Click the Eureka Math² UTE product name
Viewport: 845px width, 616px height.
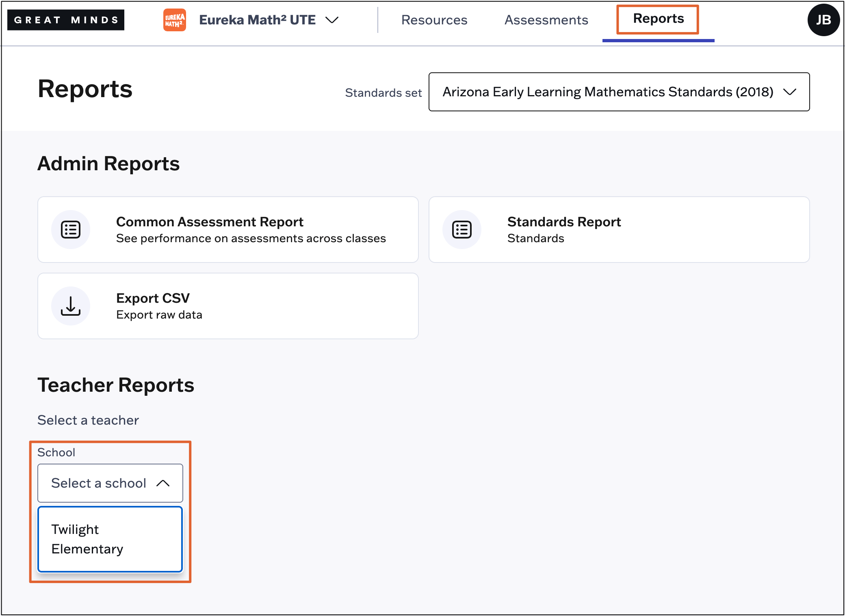click(257, 20)
